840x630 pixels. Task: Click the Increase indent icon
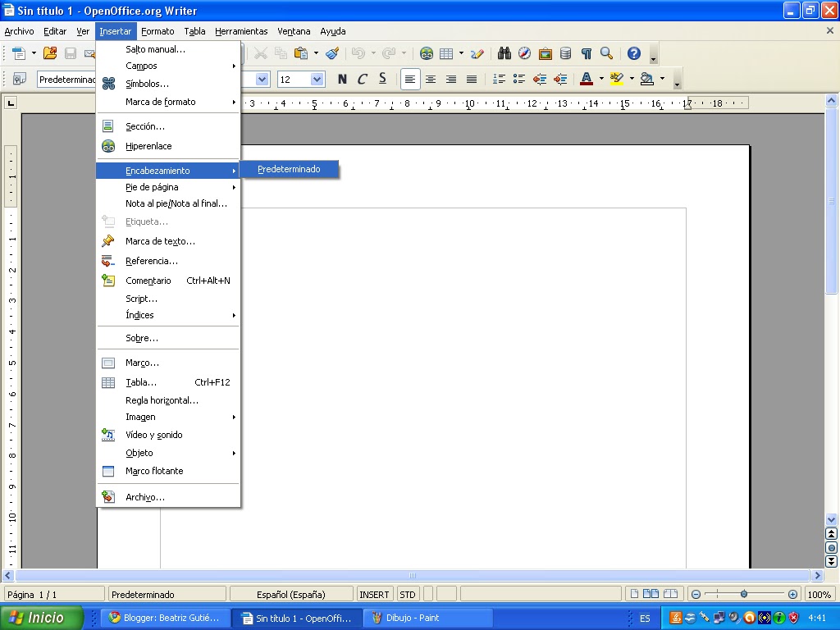560,80
